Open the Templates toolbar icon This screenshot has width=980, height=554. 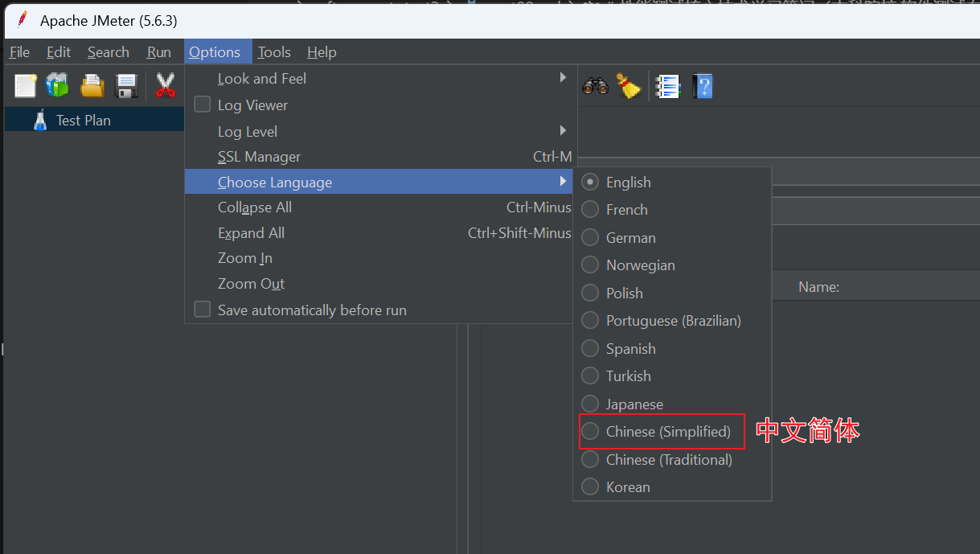[57, 85]
